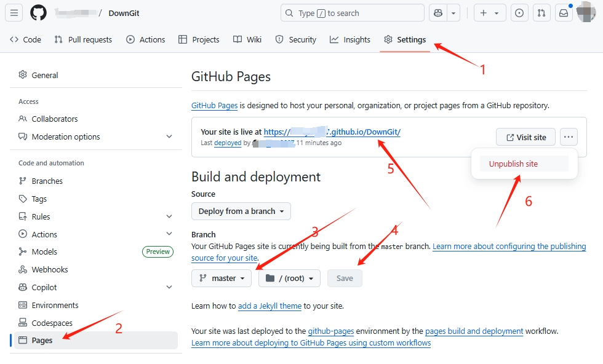This screenshot has width=603, height=364.
Task: Select the Settings tab
Action: click(405, 39)
